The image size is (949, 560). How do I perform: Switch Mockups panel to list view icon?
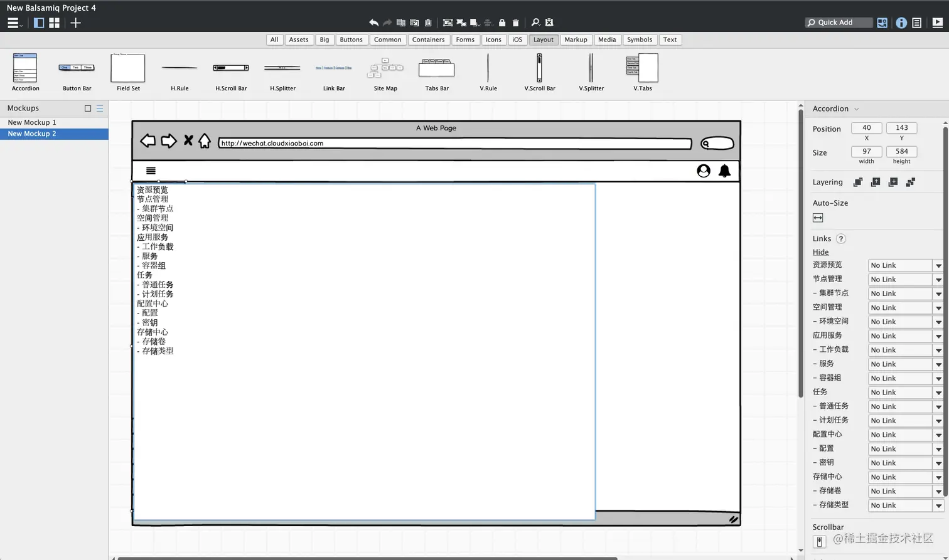tap(99, 108)
